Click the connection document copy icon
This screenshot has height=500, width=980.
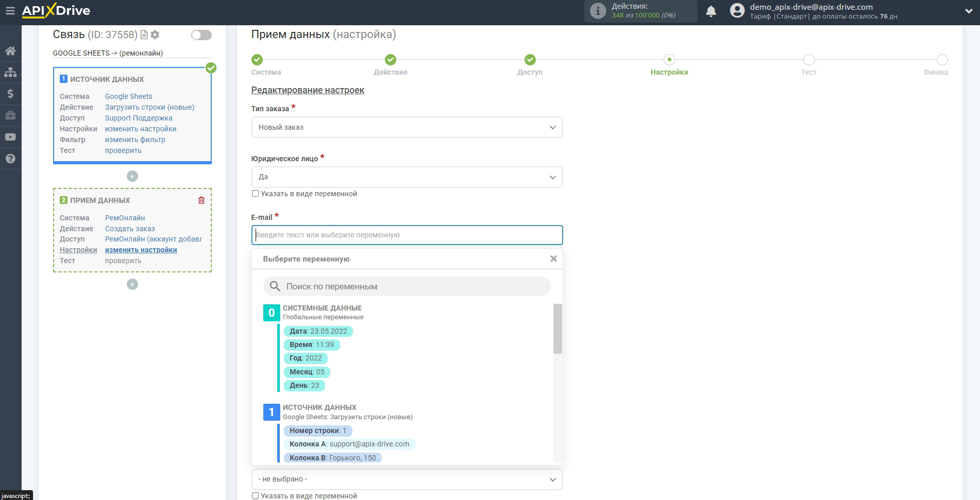click(x=144, y=35)
